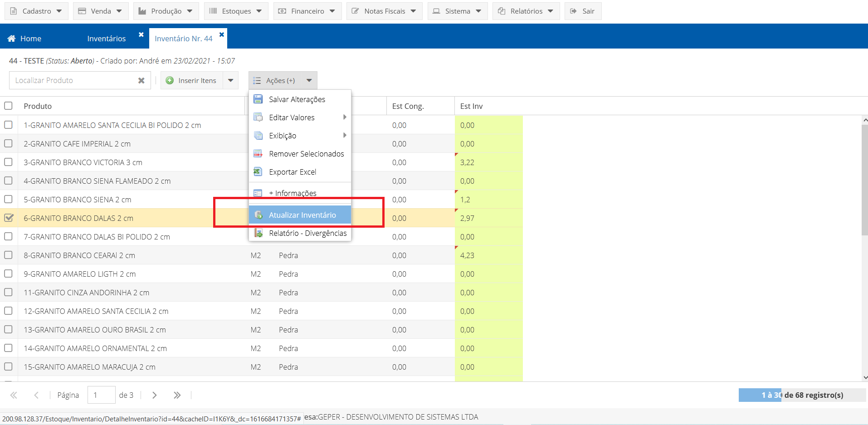The image size is (868, 425).
Task: Expand the Inserir Itens dropdown arrow
Action: click(x=230, y=80)
